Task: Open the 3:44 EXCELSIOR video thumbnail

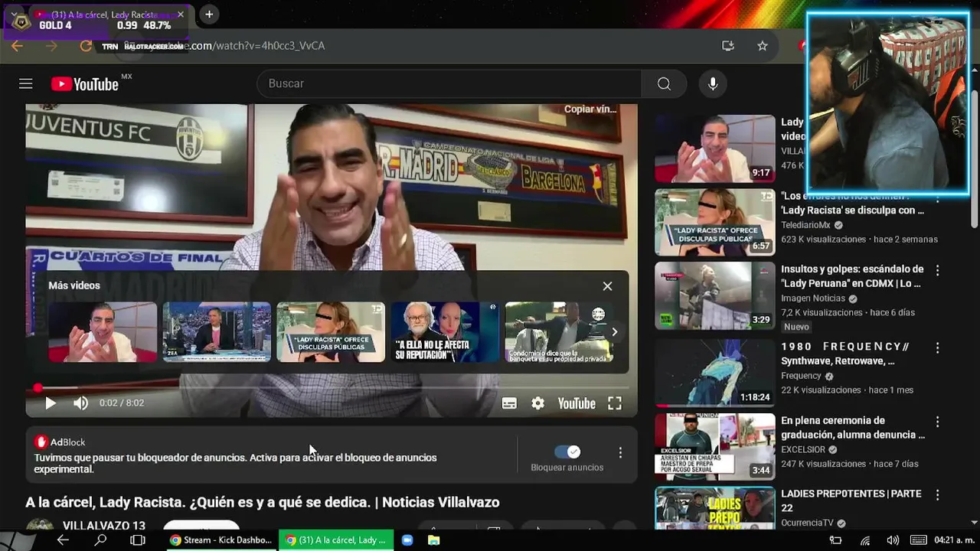Action: tap(715, 446)
